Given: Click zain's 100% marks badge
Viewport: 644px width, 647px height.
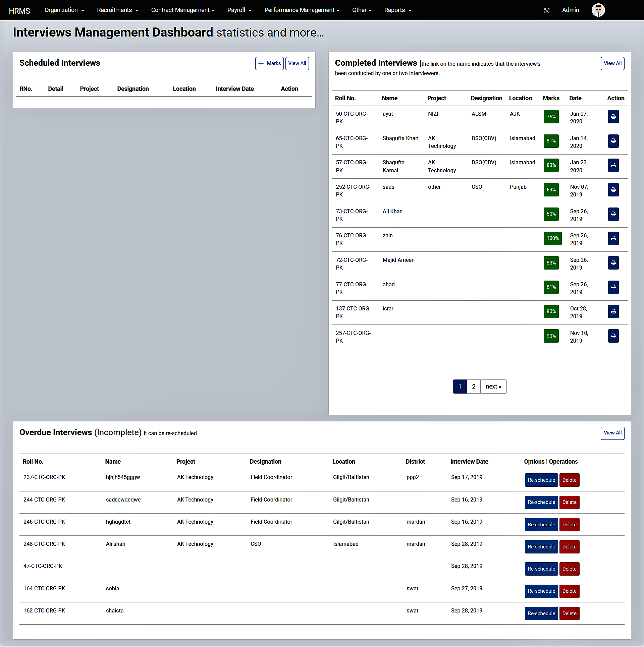Looking at the screenshot, I should [552, 238].
